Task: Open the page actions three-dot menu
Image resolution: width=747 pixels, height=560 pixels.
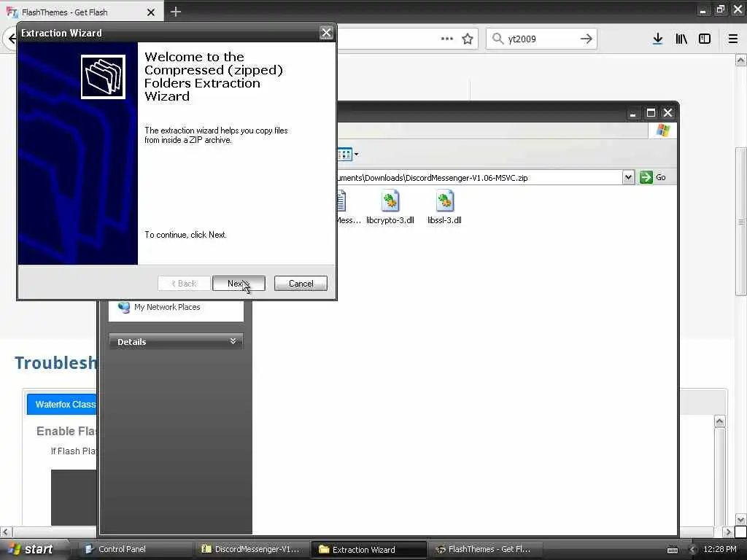Action: click(x=447, y=39)
